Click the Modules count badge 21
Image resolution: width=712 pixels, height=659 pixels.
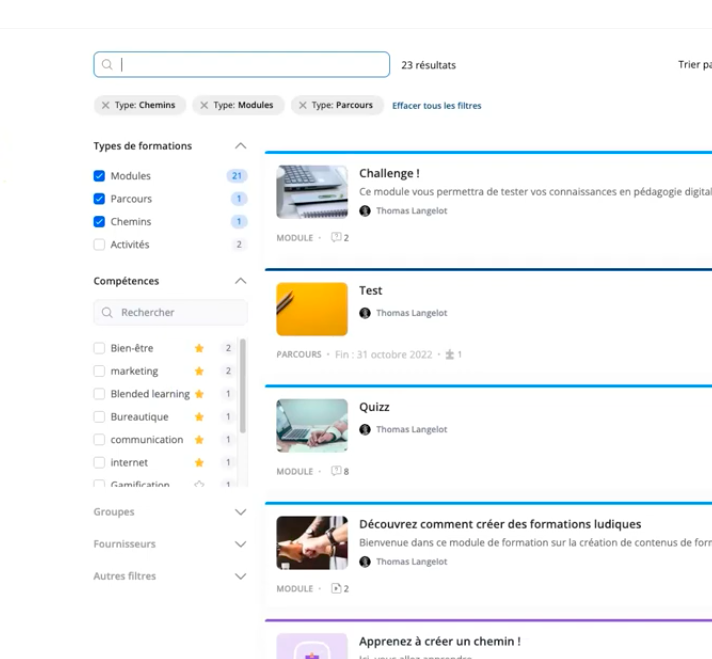(237, 176)
